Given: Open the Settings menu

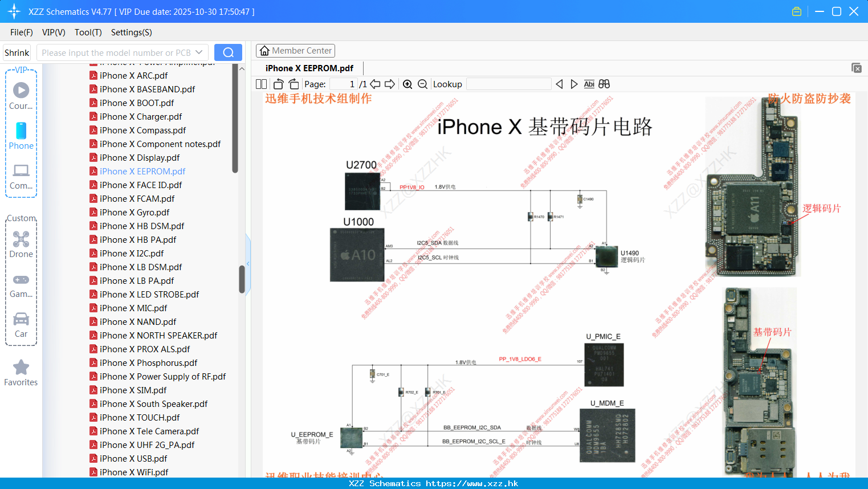Looking at the screenshot, I should click(132, 32).
